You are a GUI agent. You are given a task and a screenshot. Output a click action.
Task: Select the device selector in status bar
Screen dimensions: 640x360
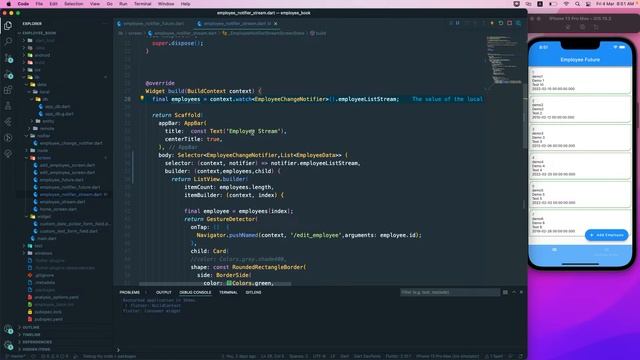coord(447,356)
